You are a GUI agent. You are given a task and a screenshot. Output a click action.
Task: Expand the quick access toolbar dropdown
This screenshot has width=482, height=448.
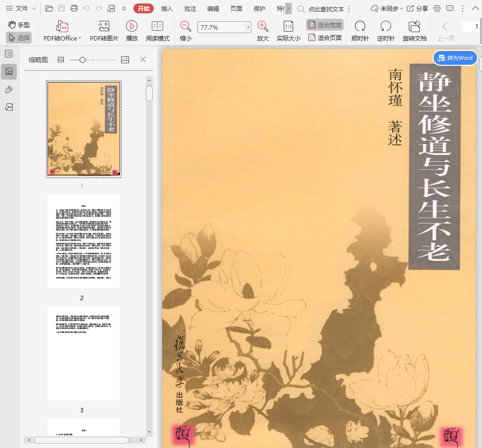coord(124,8)
